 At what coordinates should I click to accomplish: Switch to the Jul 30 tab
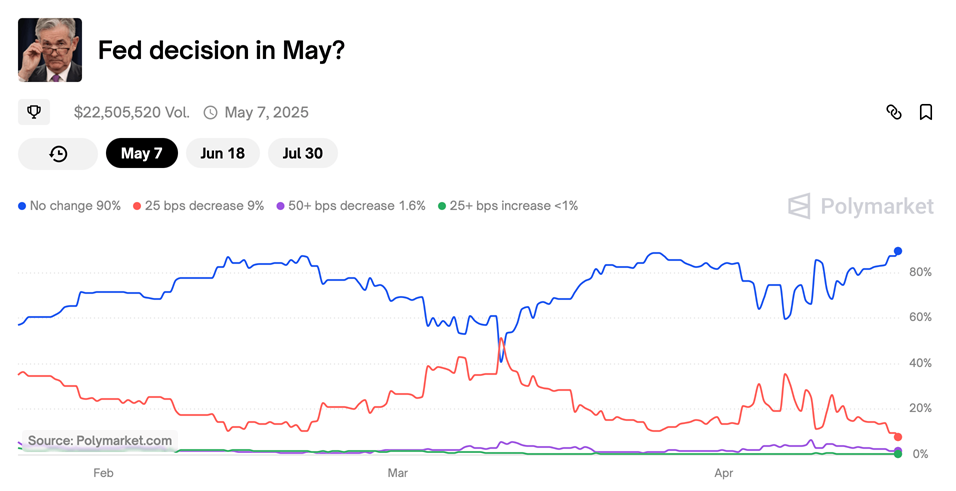tap(302, 153)
